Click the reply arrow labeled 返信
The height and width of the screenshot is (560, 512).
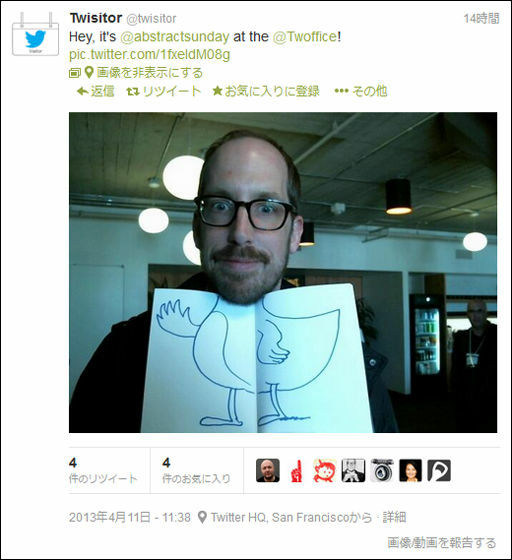click(x=95, y=91)
